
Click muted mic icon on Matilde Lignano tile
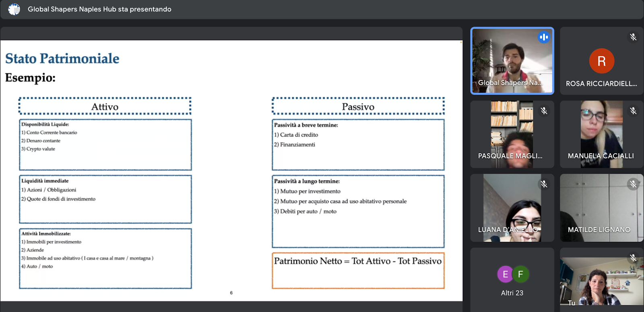633,184
